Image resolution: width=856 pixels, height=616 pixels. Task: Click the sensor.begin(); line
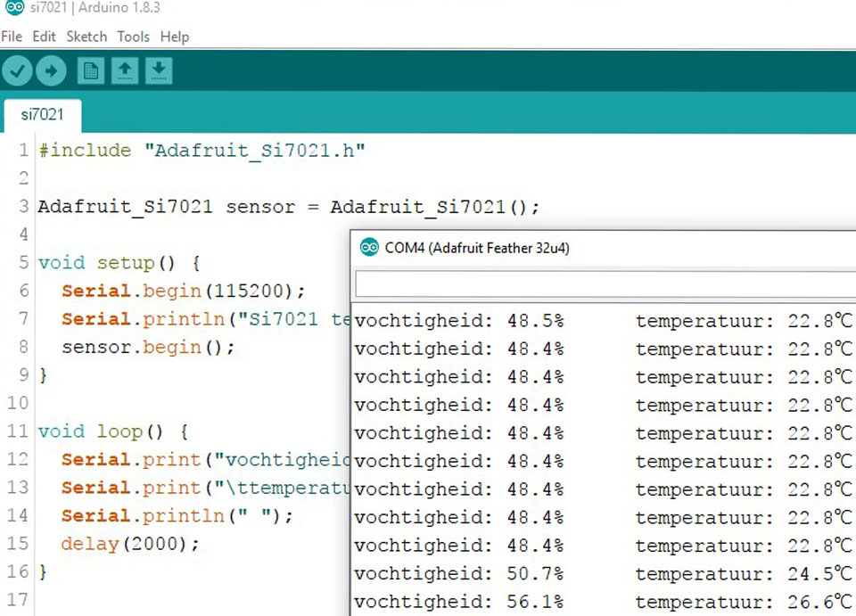[148, 347]
